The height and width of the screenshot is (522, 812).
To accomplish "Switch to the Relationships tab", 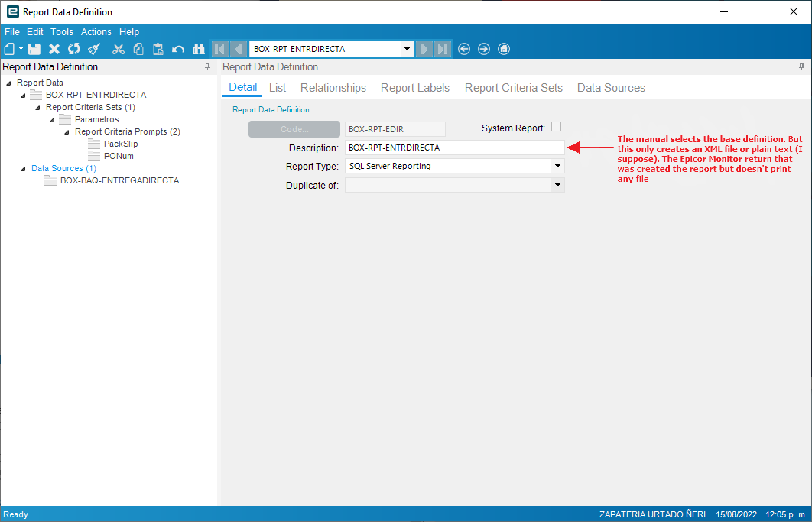I will [333, 88].
